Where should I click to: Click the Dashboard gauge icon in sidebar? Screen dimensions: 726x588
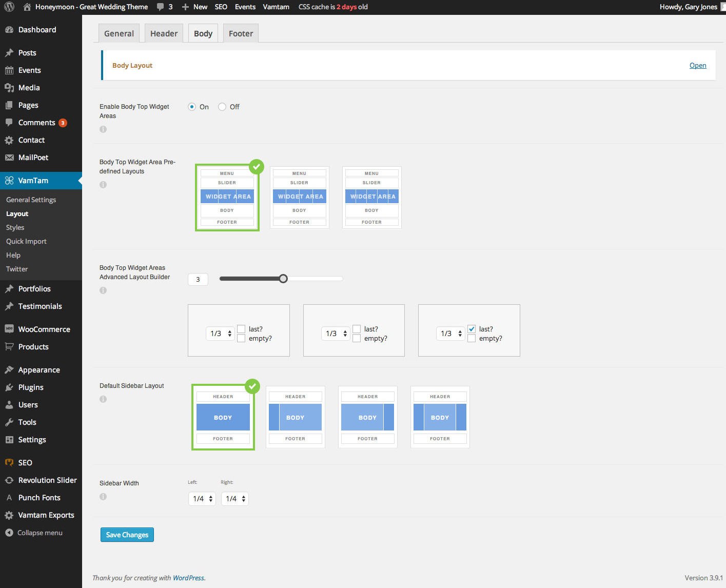pos(9,30)
